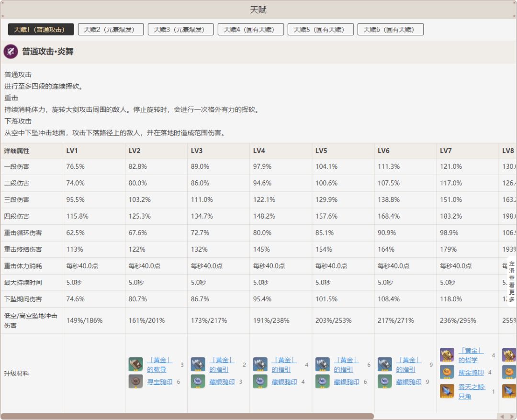Click the 藏银鸦印 icon in LV5 column

[x=323, y=381]
